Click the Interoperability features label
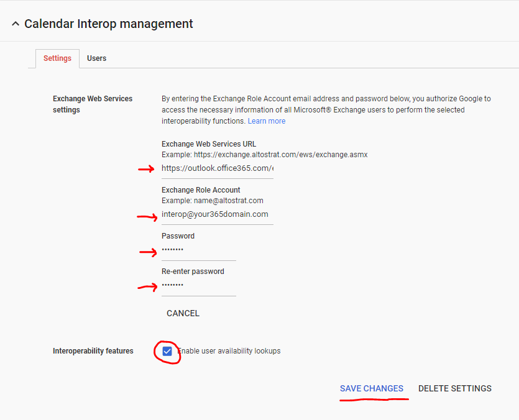This screenshot has height=420, width=519. pyautogui.click(x=93, y=351)
